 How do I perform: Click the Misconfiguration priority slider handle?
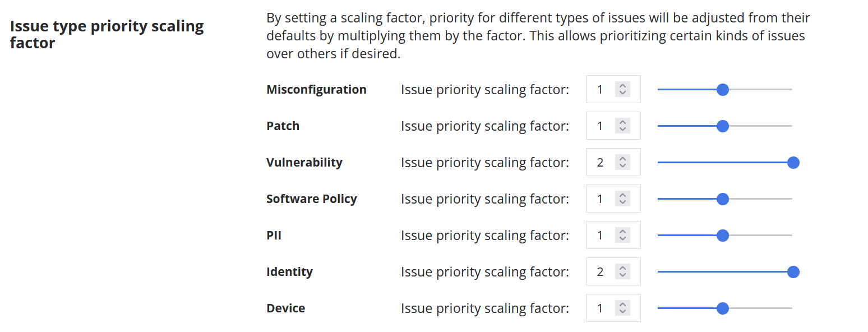coord(723,89)
